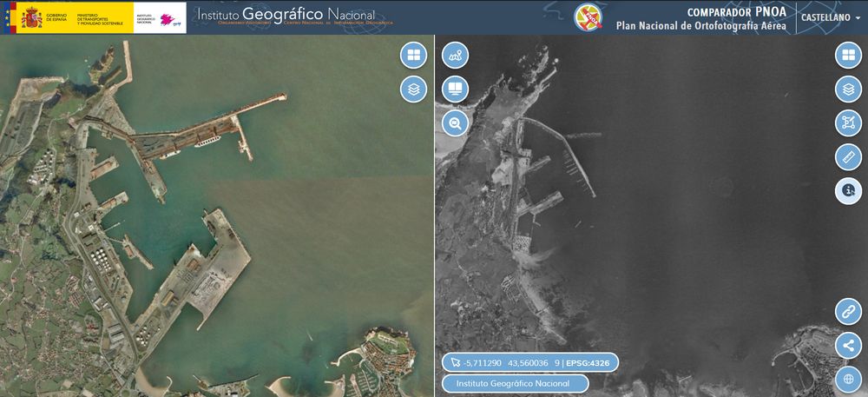Click the COMPARADOR PNOA title text
The height and width of the screenshot is (397, 868).
coord(737,12)
